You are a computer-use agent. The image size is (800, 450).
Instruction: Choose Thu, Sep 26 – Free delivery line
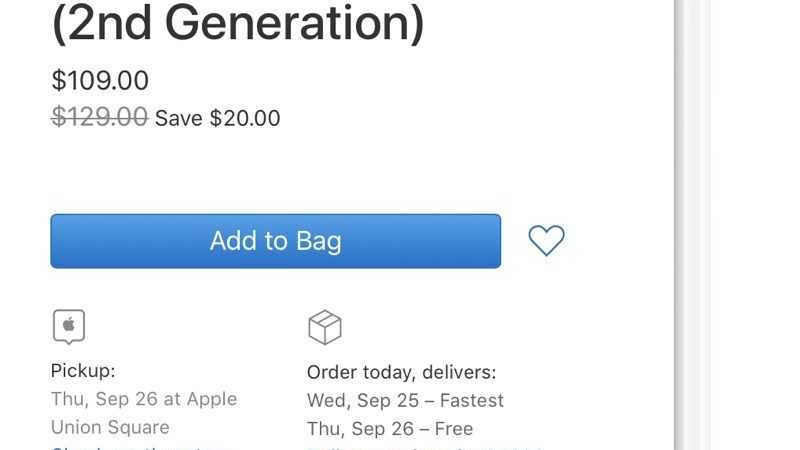click(x=390, y=428)
